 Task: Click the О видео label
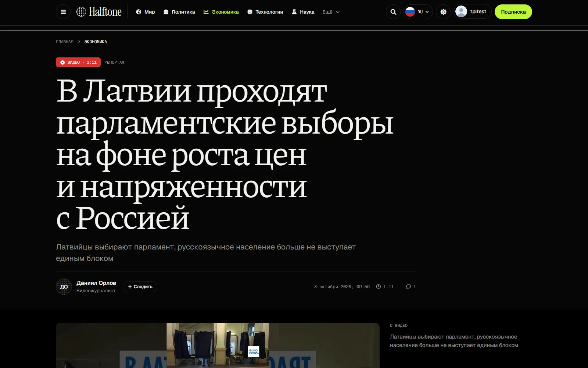pos(399,325)
